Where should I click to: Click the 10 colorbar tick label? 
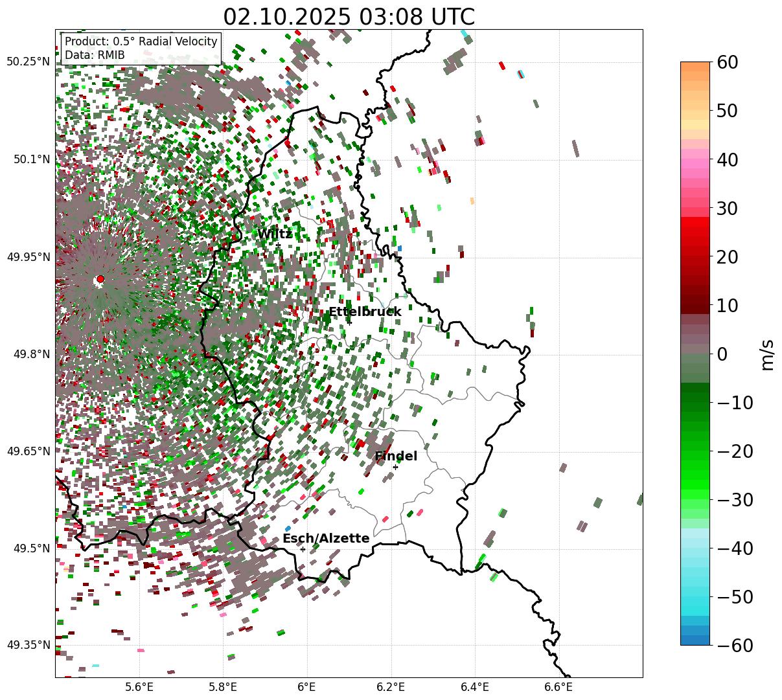pyautogui.click(x=728, y=305)
